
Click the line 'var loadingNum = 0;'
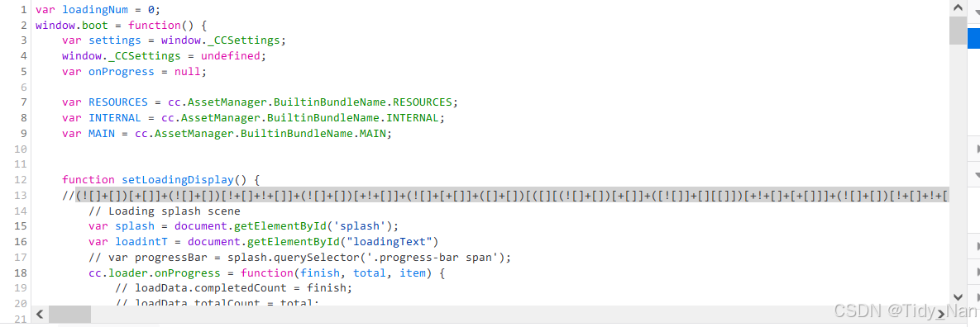[98, 10]
